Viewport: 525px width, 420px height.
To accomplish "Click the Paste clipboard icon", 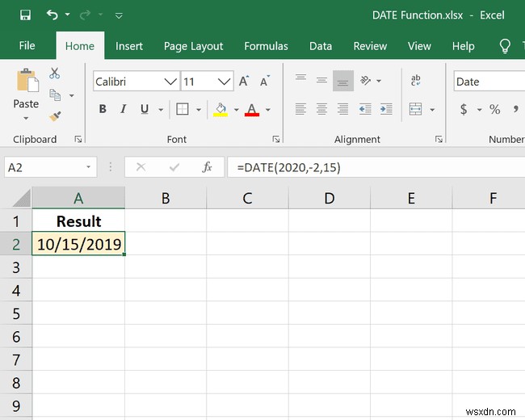I will point(27,81).
